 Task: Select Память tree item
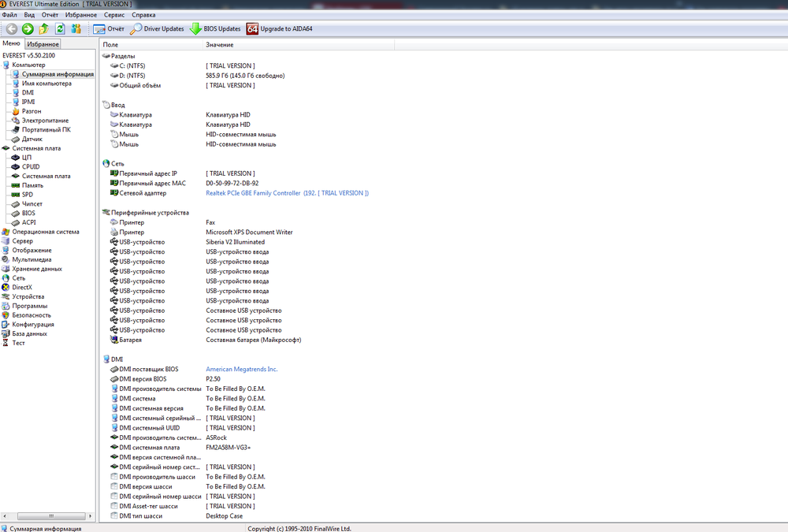32,185
